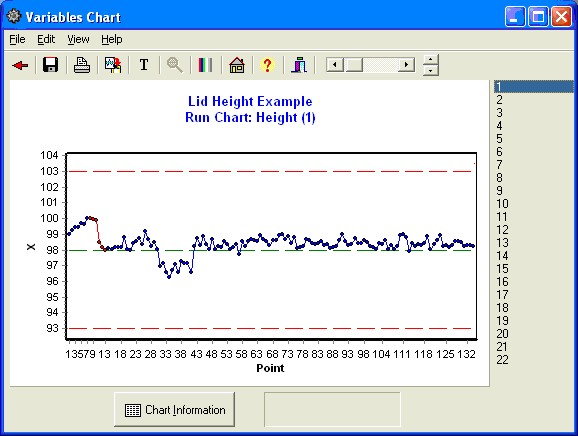578x436 pixels.
Task: Select item 16 in the side list
Action: coord(534,282)
